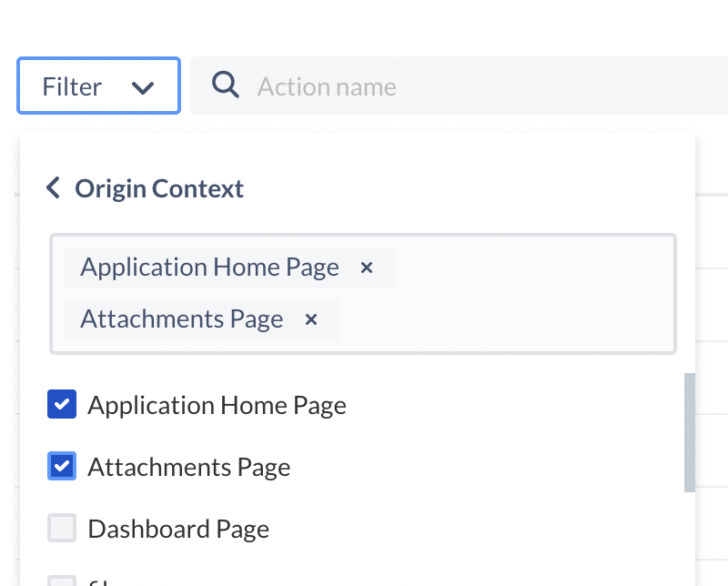Remove the Attachments Page tag
The width and height of the screenshot is (728, 586).
311,319
